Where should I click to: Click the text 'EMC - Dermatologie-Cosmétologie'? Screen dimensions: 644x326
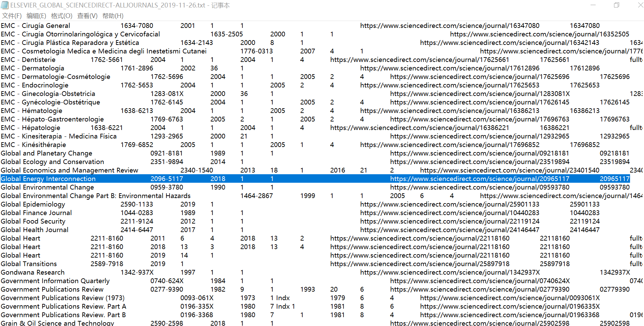(55, 77)
